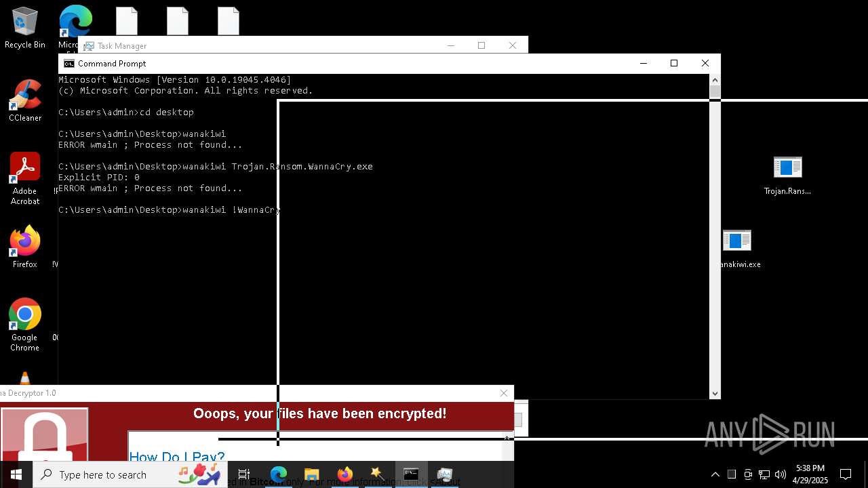The width and height of the screenshot is (868, 488).
Task: Switch to Task Manager in the taskbar
Action: [x=444, y=474]
